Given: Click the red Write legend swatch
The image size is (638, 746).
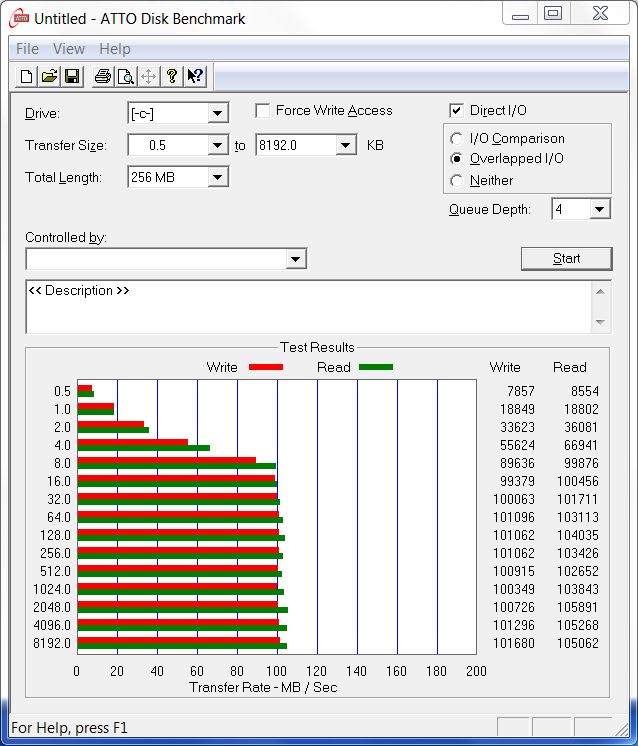Looking at the screenshot, I should click(x=266, y=367).
